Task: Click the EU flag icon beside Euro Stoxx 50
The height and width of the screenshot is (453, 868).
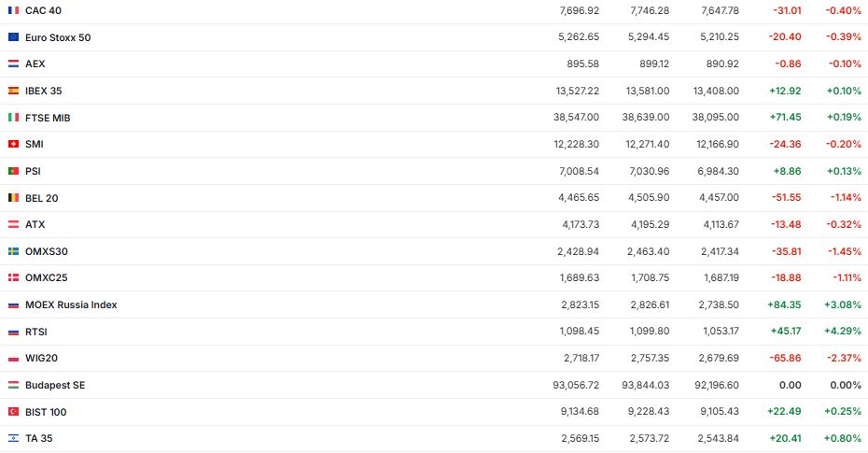Action: (13, 37)
